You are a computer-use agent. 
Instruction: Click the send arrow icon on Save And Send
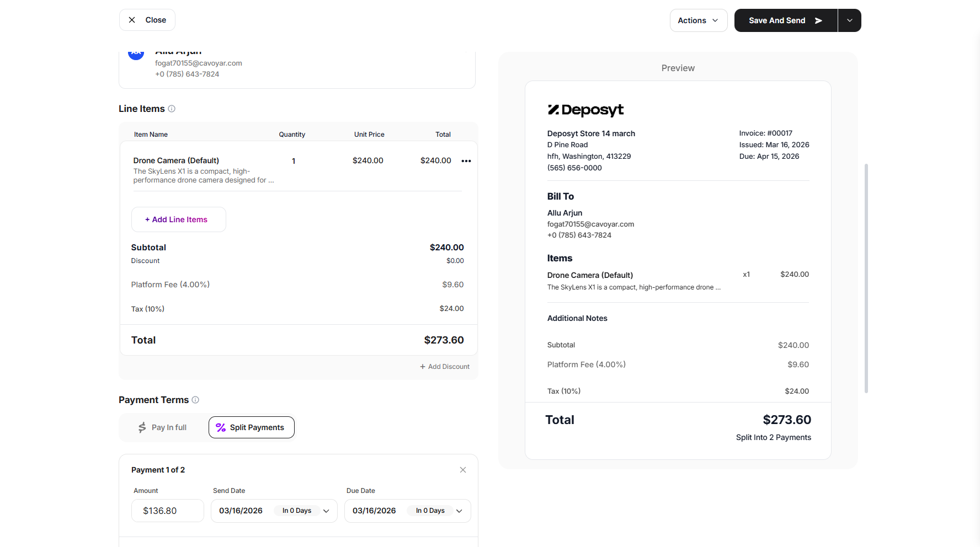click(x=818, y=20)
